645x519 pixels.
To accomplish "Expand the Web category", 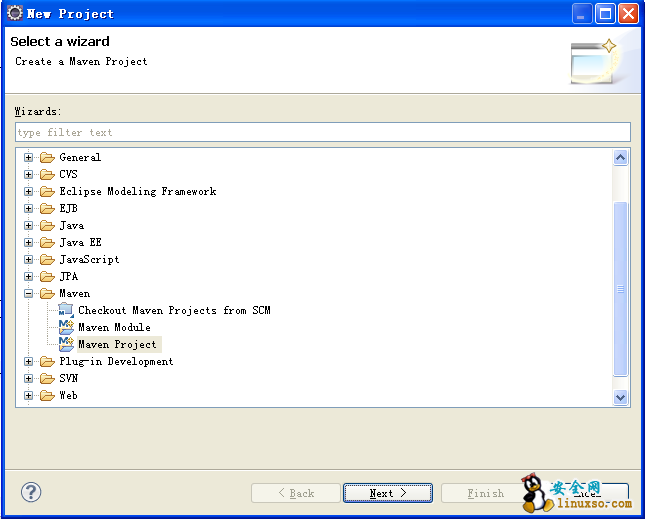I will 29,396.
